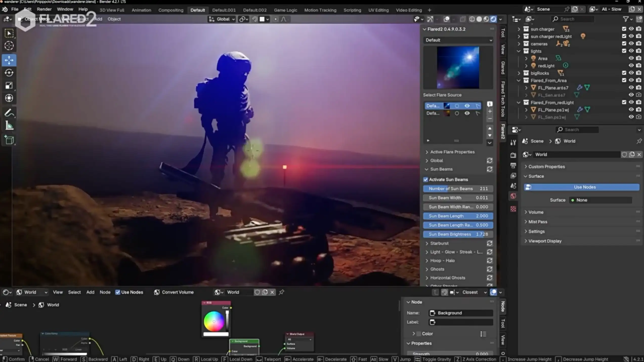Expand the bigRocks collection
Image resolution: width=644 pixels, height=362 pixels.
click(519, 73)
